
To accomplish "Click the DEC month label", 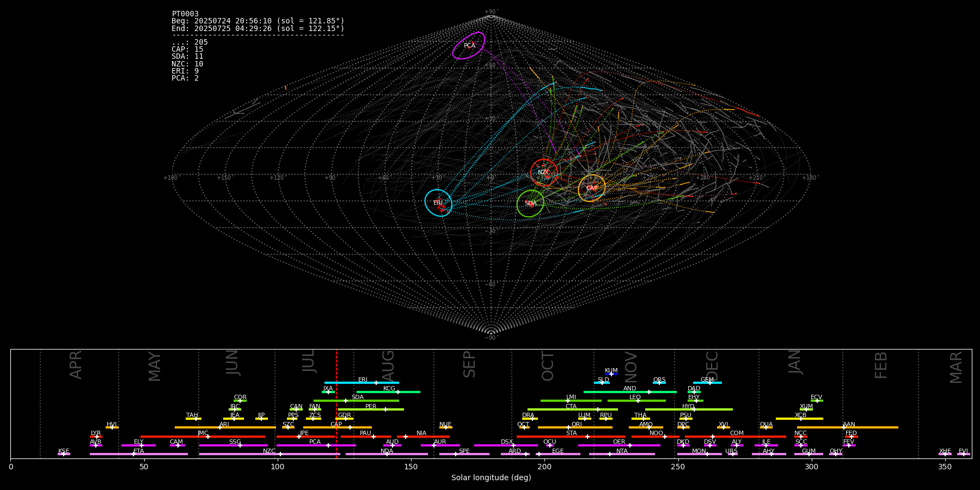I will coord(712,366).
